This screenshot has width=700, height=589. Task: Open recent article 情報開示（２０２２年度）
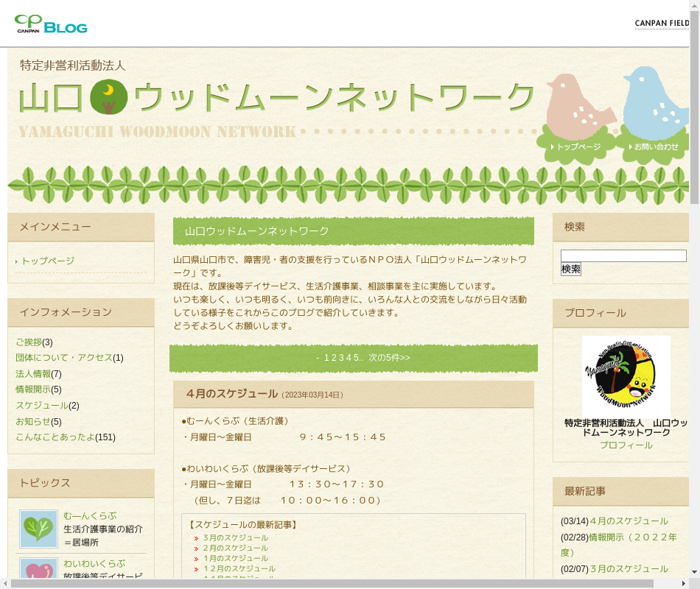pyautogui.click(x=632, y=537)
